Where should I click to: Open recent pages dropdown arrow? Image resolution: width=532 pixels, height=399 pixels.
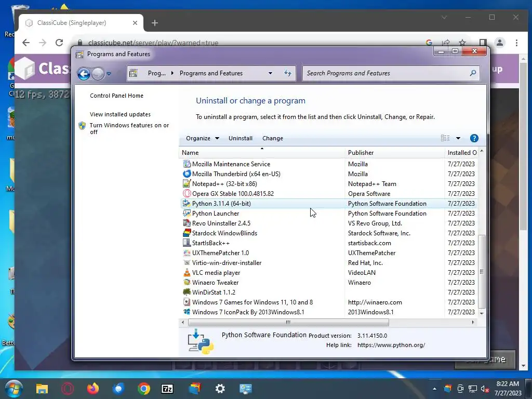tap(109, 73)
